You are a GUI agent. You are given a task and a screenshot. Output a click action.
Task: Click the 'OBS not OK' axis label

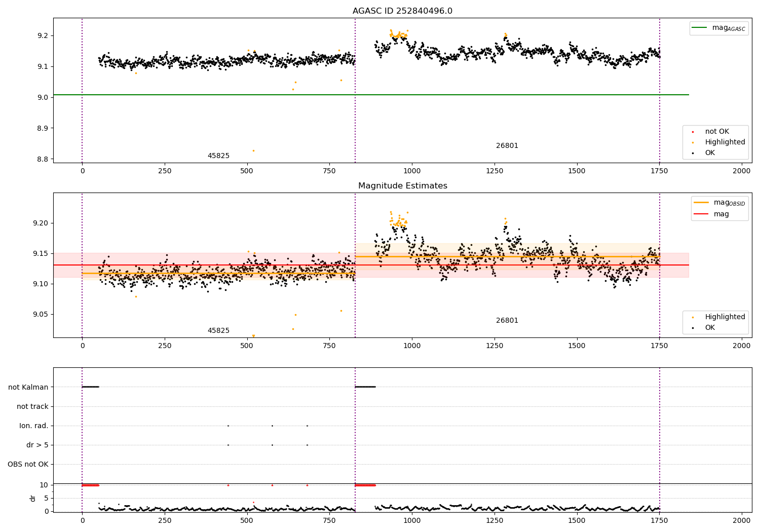point(28,465)
